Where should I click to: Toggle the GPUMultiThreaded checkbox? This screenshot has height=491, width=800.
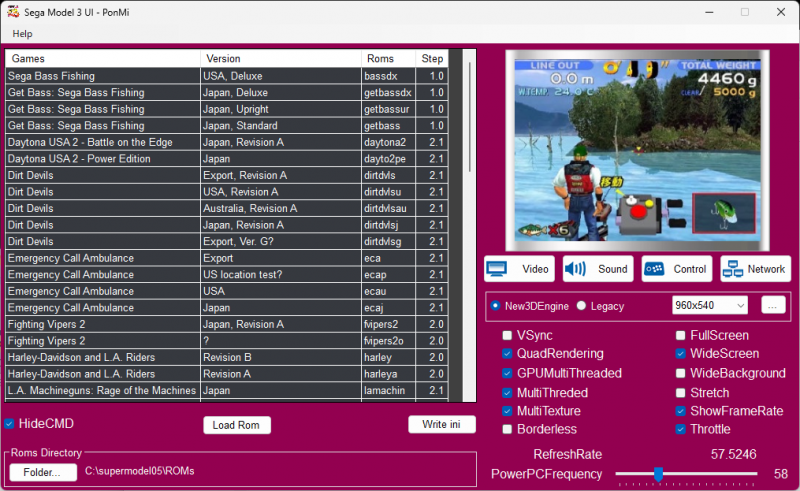tap(507, 373)
